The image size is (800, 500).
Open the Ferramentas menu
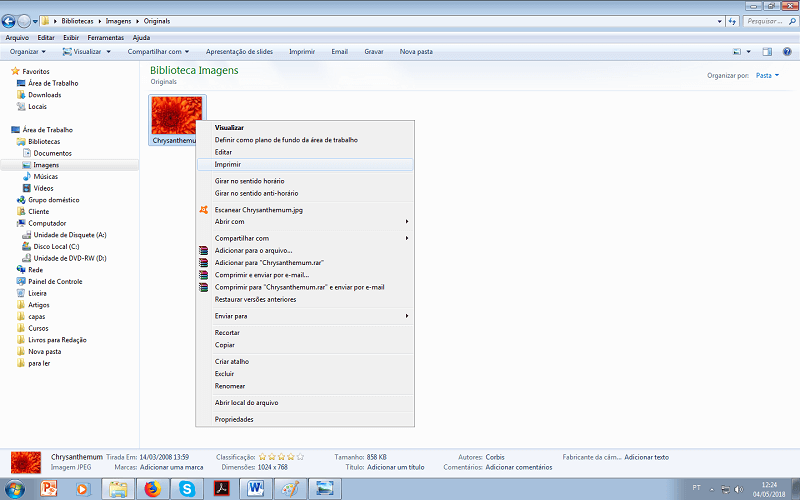click(105, 37)
